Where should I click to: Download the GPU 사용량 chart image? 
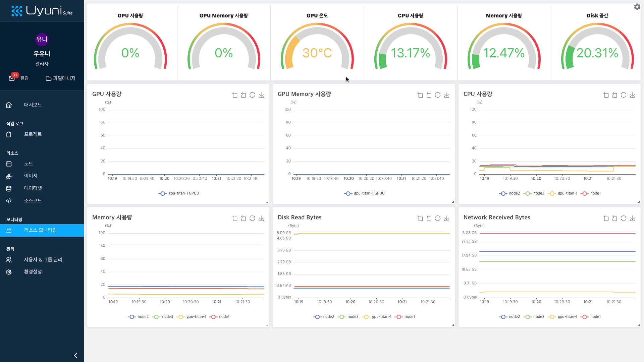(x=261, y=95)
